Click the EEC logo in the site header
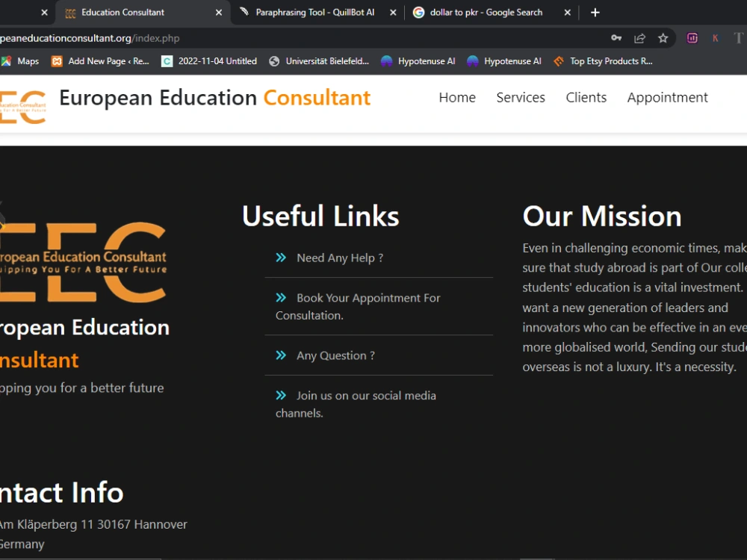The width and height of the screenshot is (747, 560). (x=23, y=107)
